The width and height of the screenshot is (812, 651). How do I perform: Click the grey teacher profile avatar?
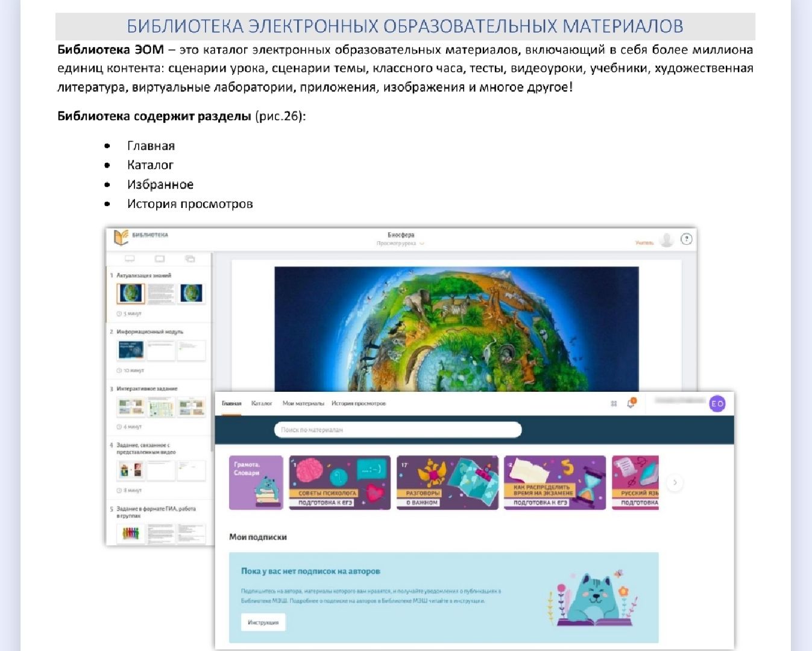pyautogui.click(x=666, y=240)
